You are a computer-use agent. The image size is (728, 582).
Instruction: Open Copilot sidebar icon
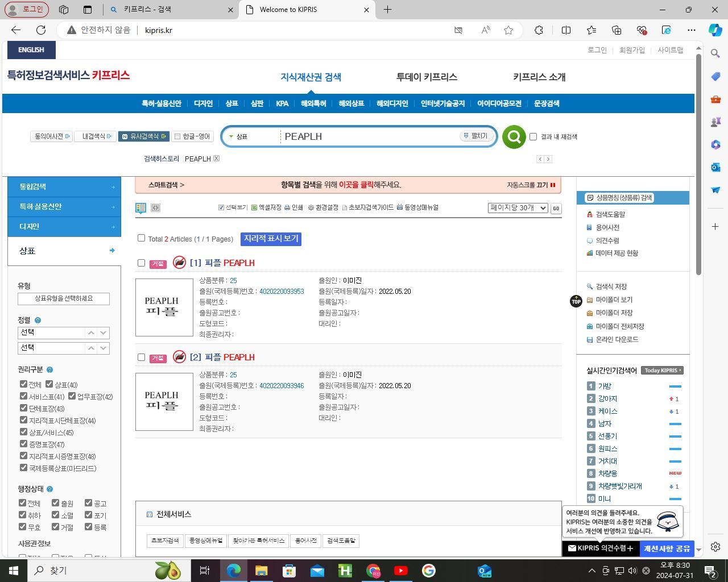point(715,30)
